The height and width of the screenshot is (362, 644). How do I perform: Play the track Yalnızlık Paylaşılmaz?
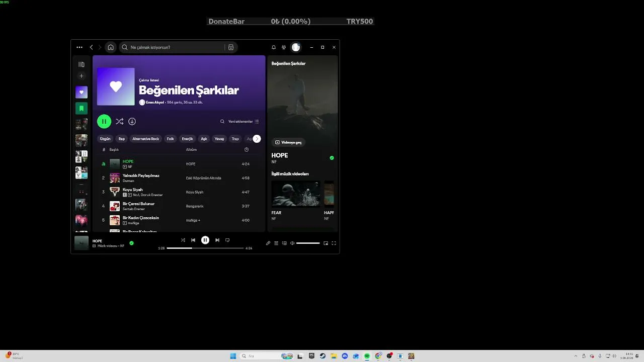141,175
